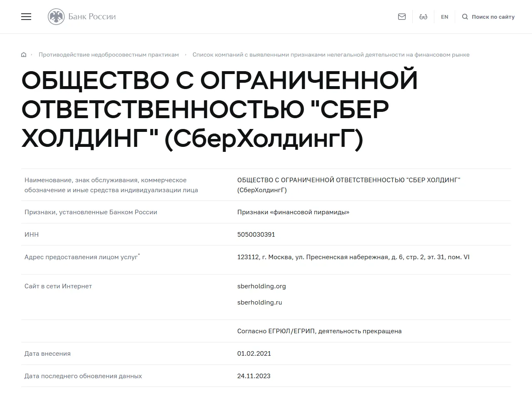Click the Bank of Russia eagle logo

[x=56, y=17]
